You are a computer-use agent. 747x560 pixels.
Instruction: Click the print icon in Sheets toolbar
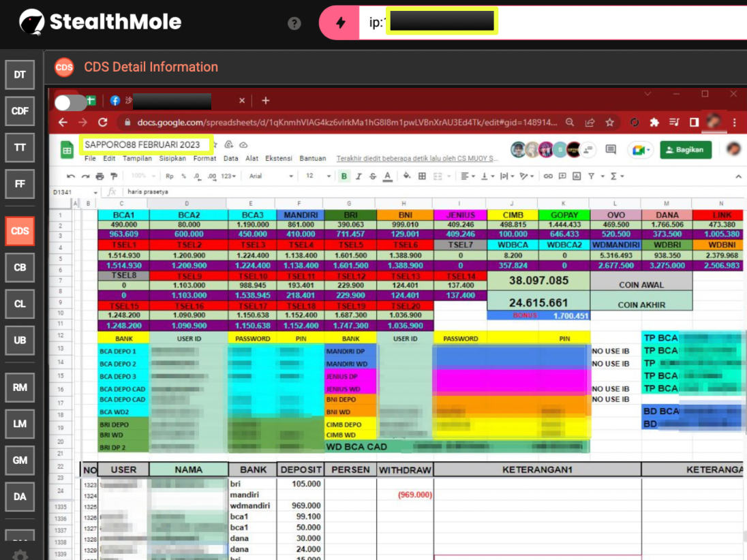pyautogui.click(x=100, y=176)
